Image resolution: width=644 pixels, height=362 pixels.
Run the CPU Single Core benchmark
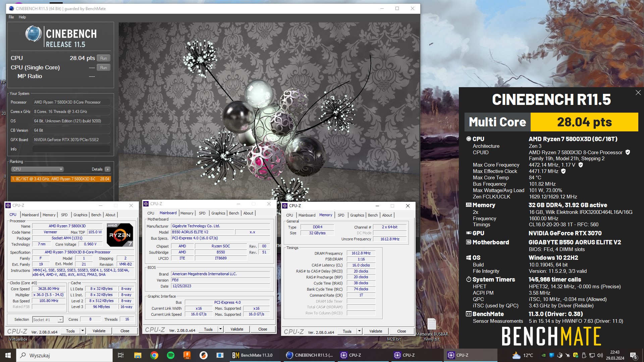click(x=103, y=68)
